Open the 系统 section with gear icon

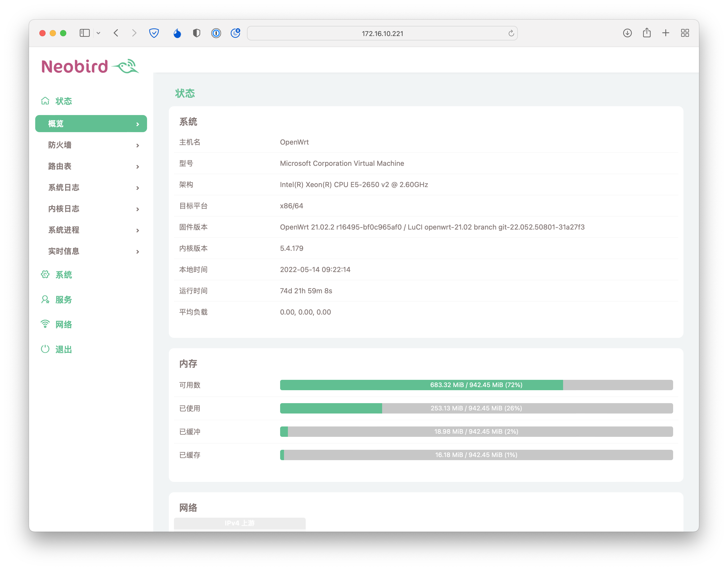tap(63, 275)
